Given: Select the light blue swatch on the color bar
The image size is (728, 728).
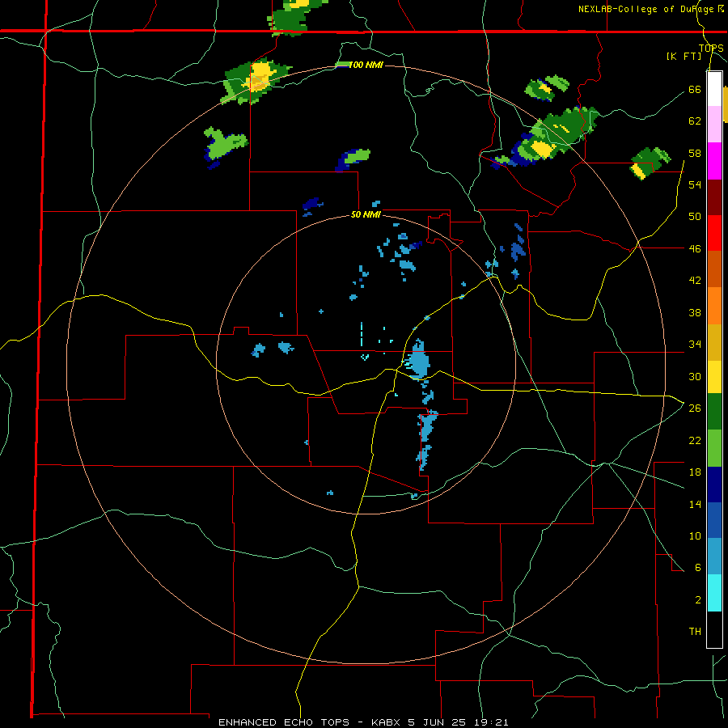Looking at the screenshot, I should pos(714,557).
